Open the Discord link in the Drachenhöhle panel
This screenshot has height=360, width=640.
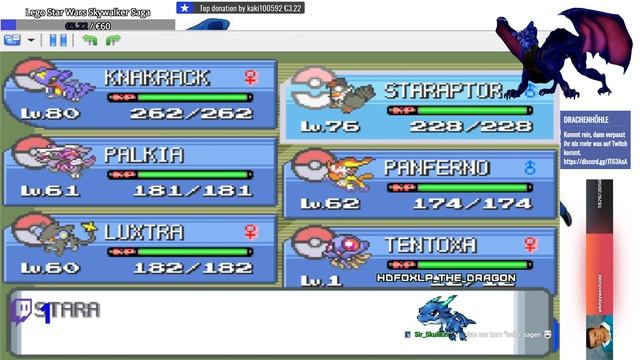pyautogui.click(x=595, y=162)
